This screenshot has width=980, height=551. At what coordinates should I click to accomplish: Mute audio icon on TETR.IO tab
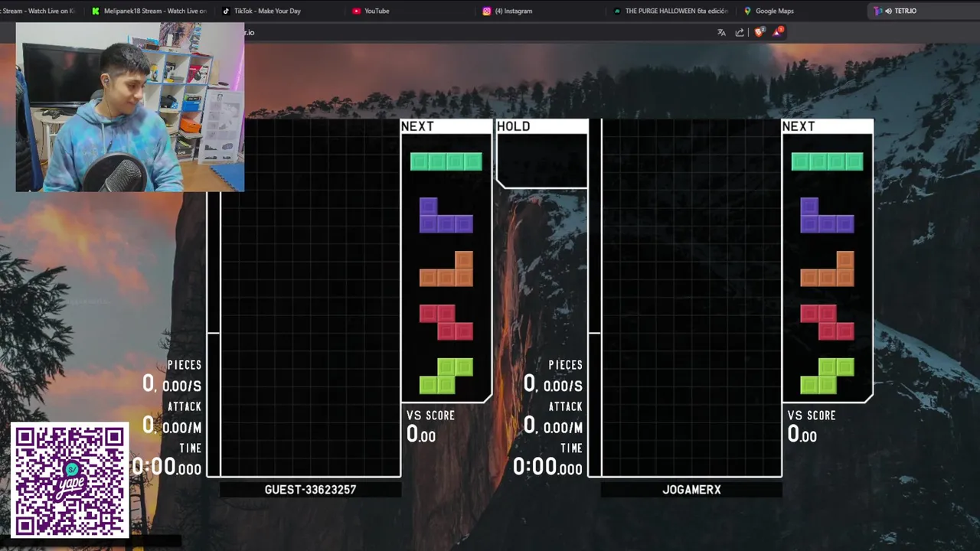[x=888, y=11]
